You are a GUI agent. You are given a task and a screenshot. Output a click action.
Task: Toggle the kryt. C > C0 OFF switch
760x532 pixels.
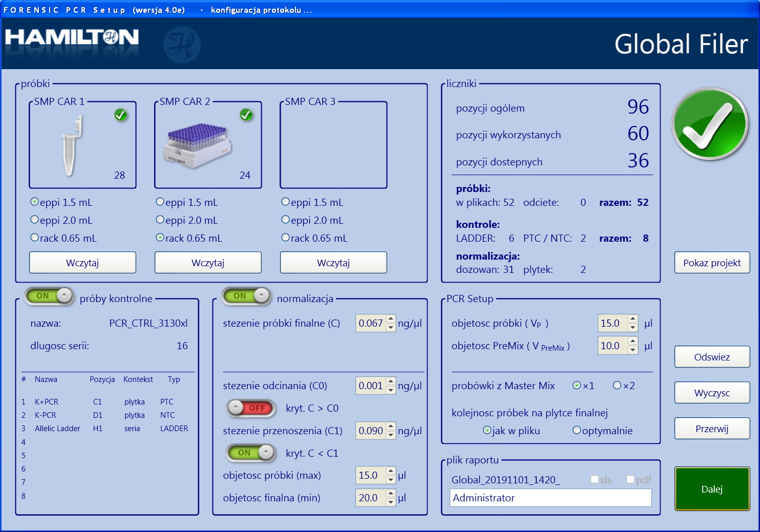point(251,408)
